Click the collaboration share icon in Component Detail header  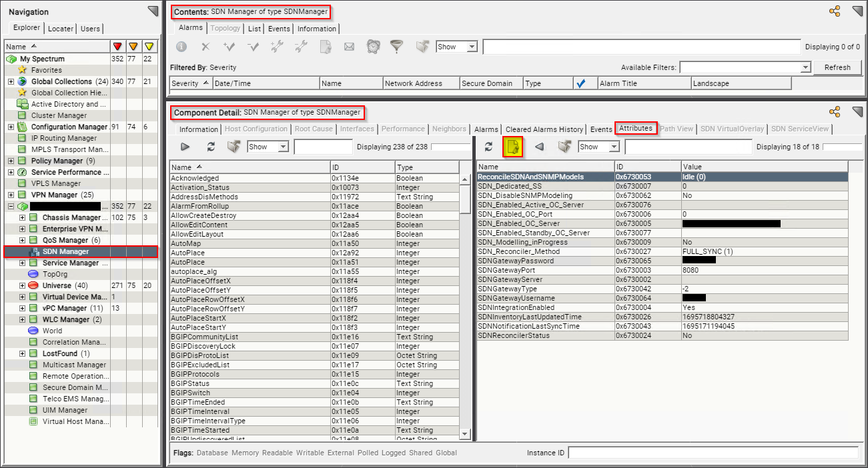(834, 112)
